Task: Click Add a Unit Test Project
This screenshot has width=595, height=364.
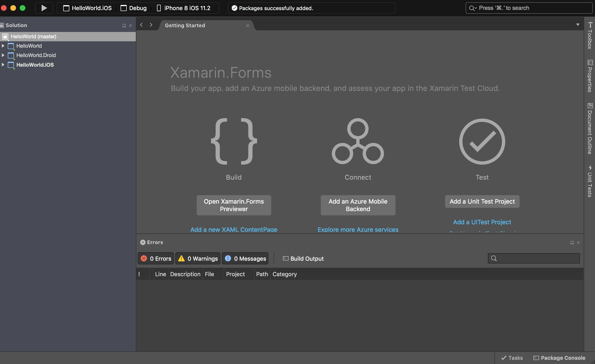Action: point(482,201)
